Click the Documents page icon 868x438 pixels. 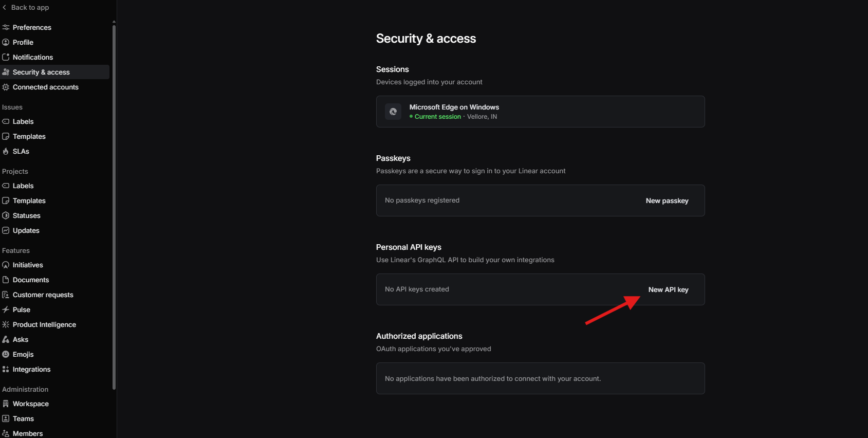tap(6, 280)
